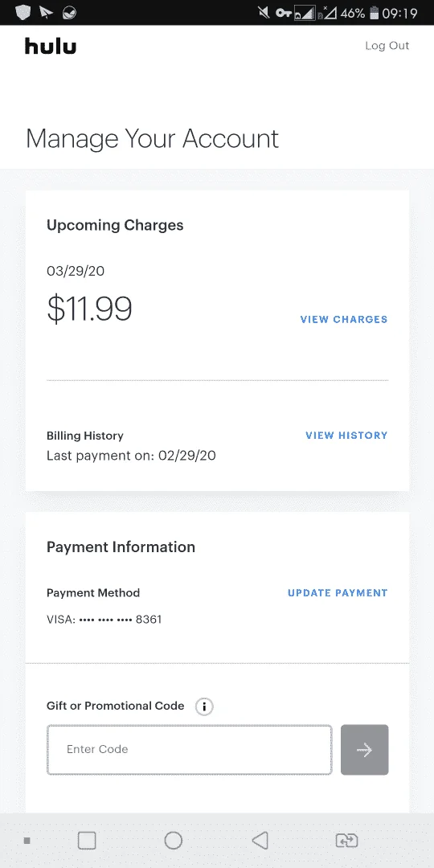Viewport: 434px width, 868px height.
Task: Tap the info icon beside Promotional Code
Action: point(204,706)
